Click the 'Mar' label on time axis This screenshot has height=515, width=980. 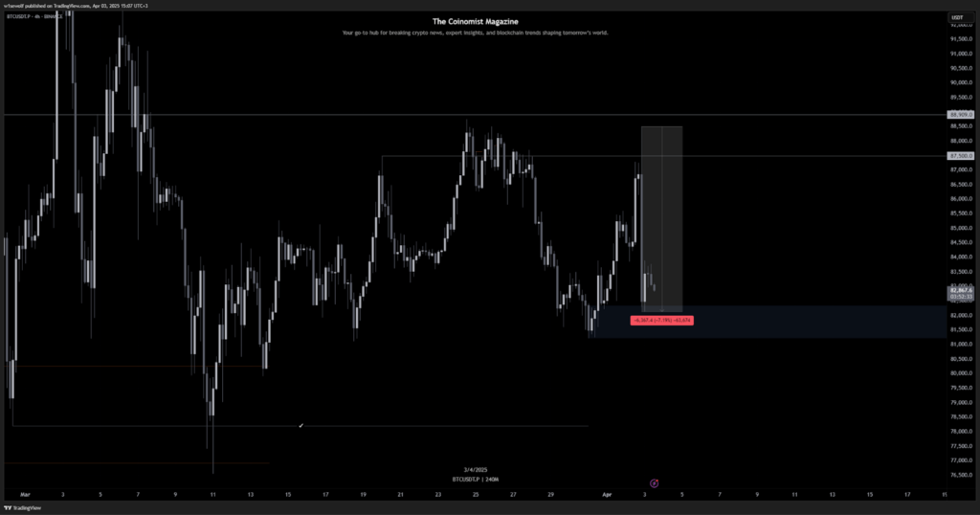pyautogui.click(x=25, y=495)
